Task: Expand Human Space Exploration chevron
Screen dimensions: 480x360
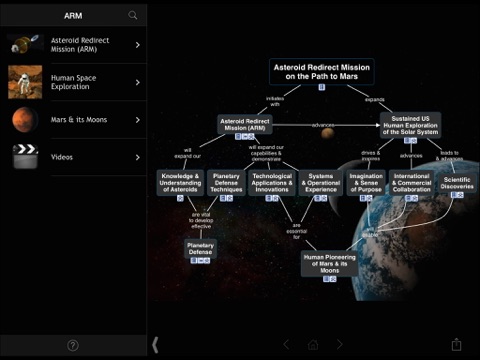Action: tap(138, 82)
